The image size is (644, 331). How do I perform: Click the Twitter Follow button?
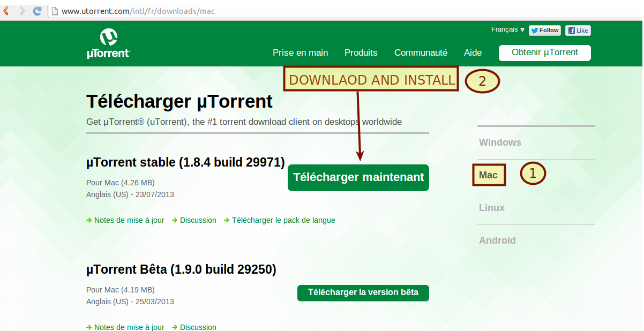click(545, 31)
